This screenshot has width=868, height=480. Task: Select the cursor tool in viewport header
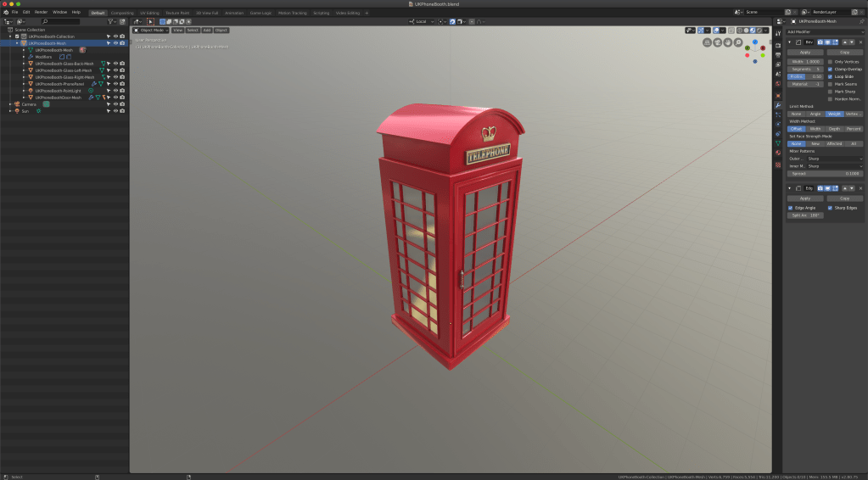coord(150,21)
